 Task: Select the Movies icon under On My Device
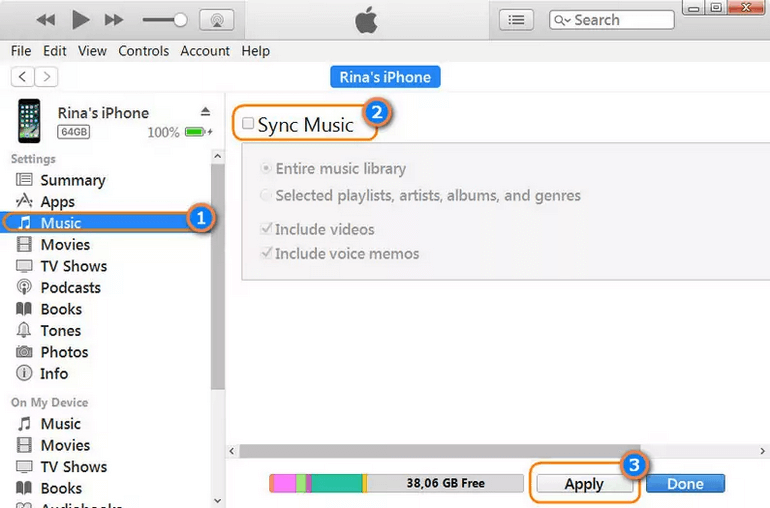coord(24,445)
